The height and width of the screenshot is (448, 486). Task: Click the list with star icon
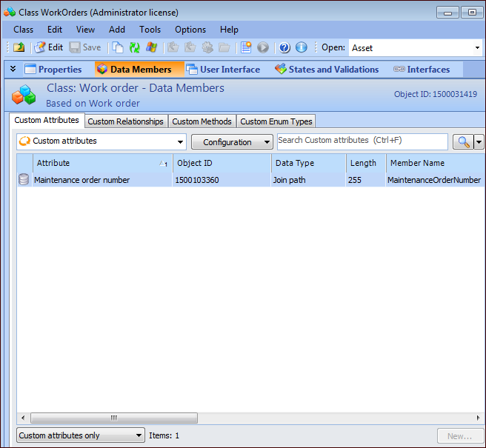pyautogui.click(x=246, y=47)
